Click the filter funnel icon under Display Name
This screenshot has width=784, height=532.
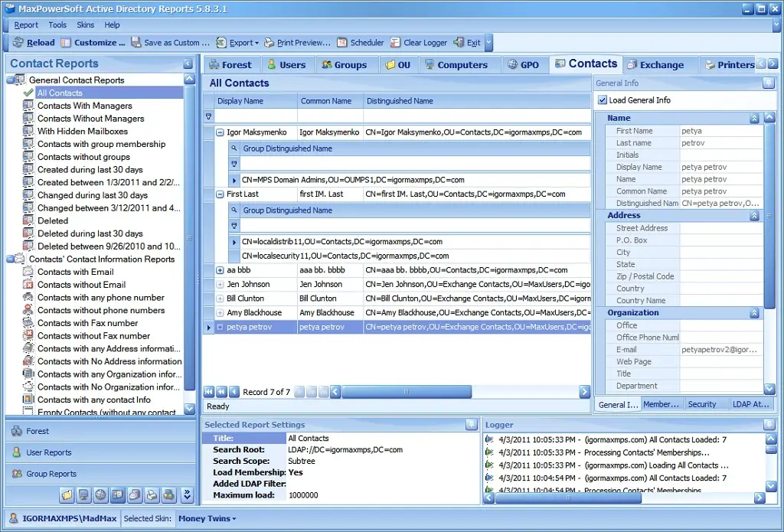click(209, 116)
